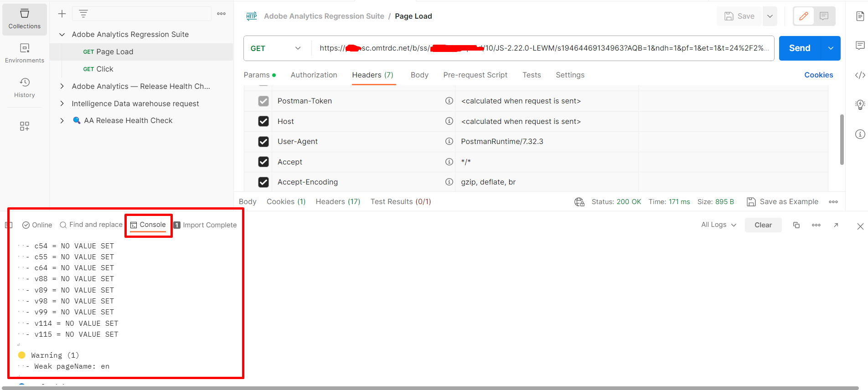Open the comments icon in right sidebar
This screenshot has width=868, height=390.
(x=860, y=46)
